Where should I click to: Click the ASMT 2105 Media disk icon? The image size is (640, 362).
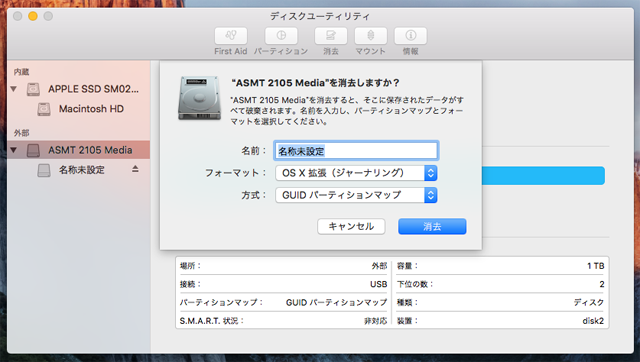pos(33,150)
